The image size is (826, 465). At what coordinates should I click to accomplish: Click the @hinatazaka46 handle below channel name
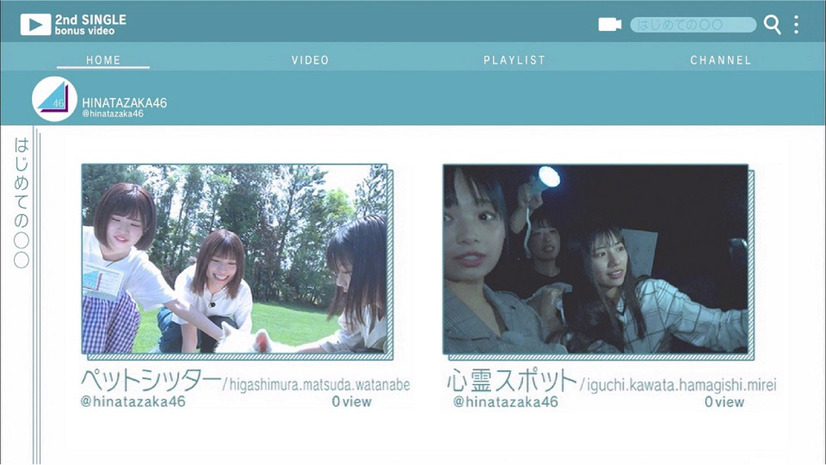(112, 114)
